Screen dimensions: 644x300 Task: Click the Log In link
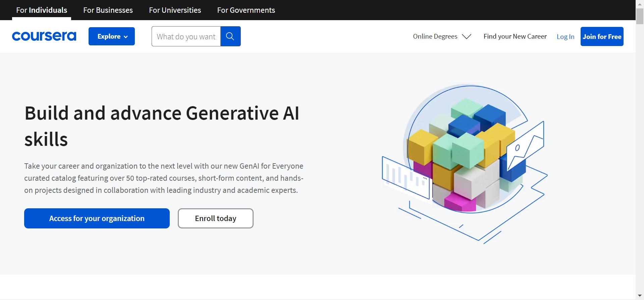pos(565,37)
